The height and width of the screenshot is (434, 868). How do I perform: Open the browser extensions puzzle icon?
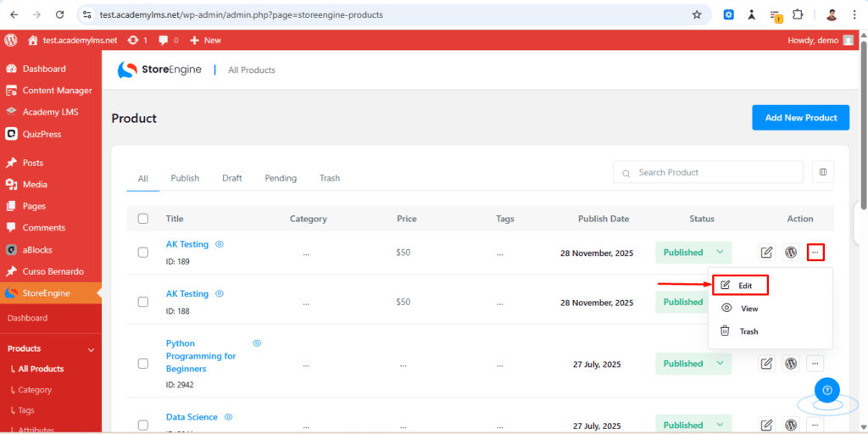[798, 15]
